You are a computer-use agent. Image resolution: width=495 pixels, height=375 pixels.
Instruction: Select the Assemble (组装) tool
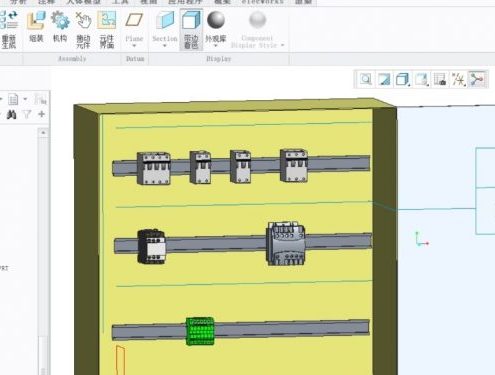tap(36, 27)
